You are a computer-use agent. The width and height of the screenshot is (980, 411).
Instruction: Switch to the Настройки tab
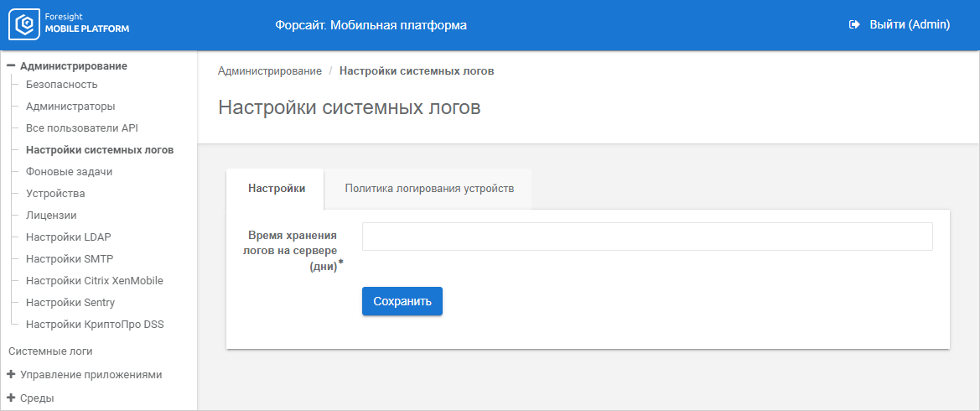coord(276,189)
